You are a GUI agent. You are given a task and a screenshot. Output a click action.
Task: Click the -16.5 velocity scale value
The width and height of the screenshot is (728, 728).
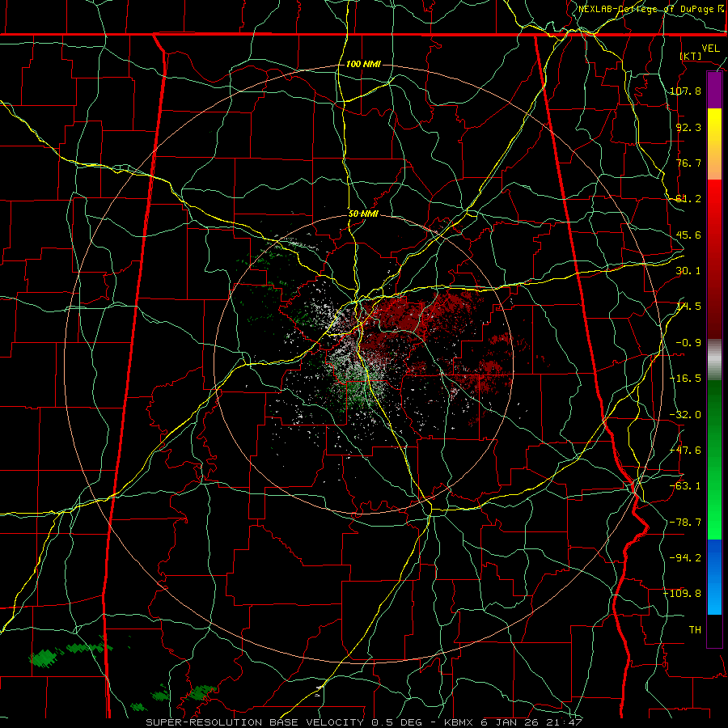point(685,379)
